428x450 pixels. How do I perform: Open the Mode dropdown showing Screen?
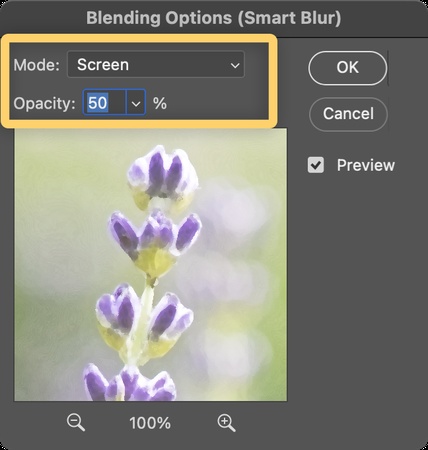[x=156, y=64]
